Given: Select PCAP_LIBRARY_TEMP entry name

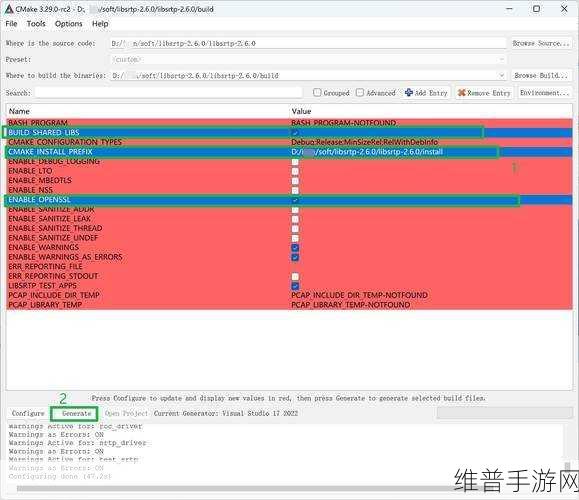Looking at the screenshot, I should (45, 305).
